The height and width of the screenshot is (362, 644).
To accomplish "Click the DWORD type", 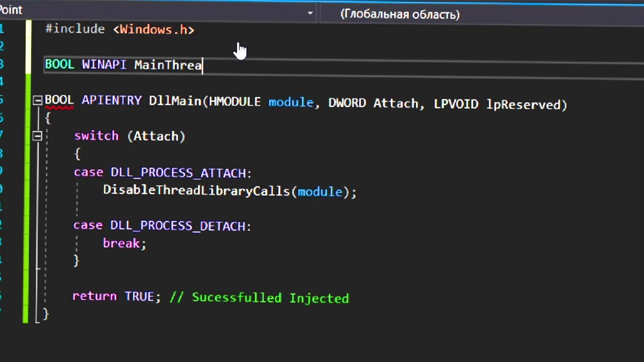I will point(347,103).
